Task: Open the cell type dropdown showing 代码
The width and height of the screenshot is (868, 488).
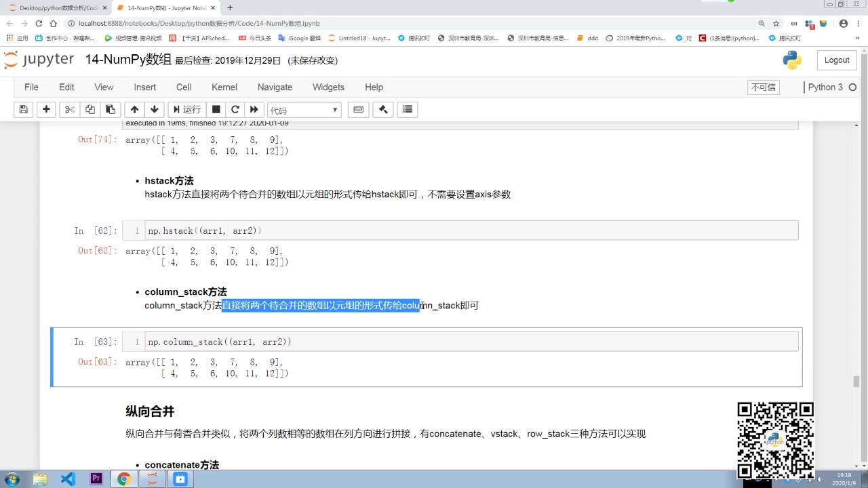Action: point(303,109)
